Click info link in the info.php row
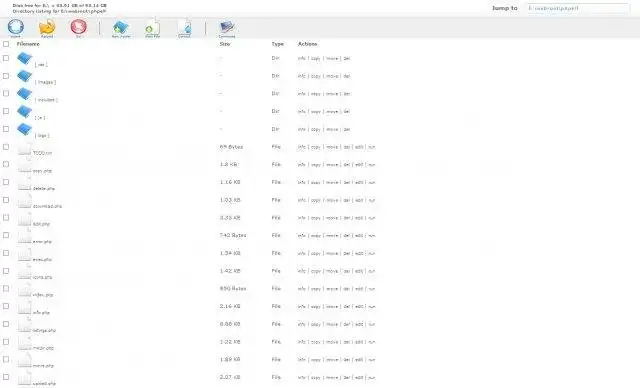640x388 pixels. tap(302, 306)
